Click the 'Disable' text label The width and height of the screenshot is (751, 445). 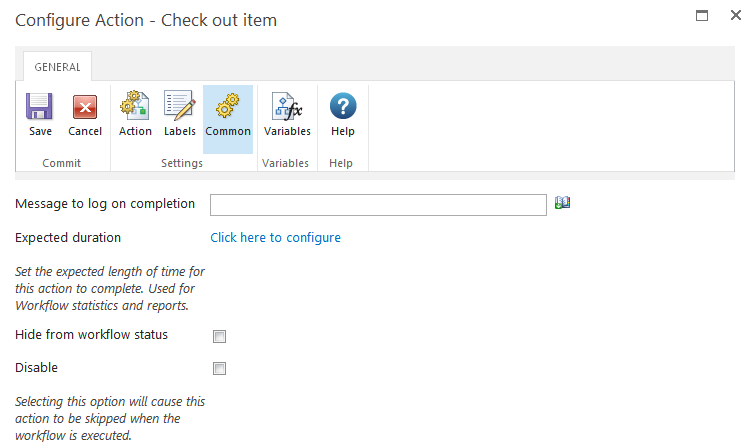point(37,368)
